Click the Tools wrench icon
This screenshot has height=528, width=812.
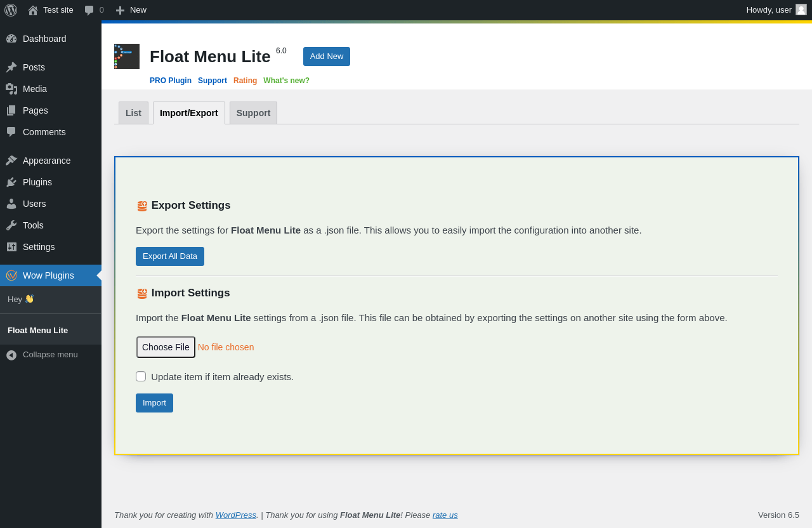coord(11,225)
